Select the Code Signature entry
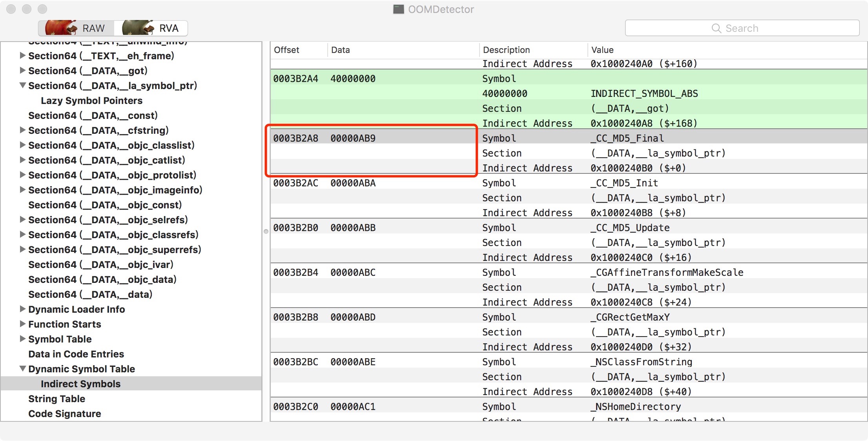Image resolution: width=868 pixels, height=441 pixels. click(64, 414)
